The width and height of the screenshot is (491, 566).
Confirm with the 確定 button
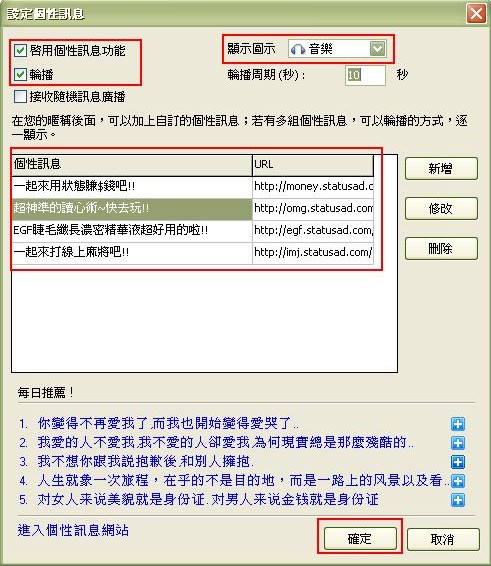(360, 539)
